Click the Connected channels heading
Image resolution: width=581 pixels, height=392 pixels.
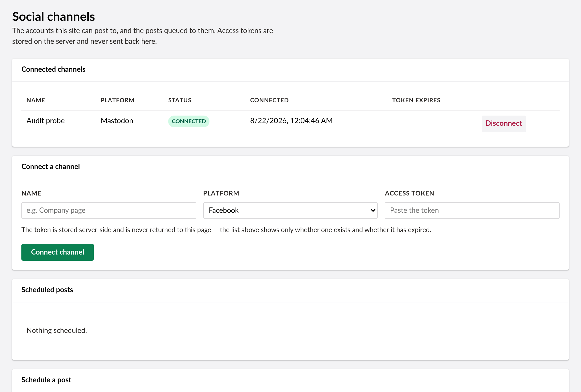point(53,69)
